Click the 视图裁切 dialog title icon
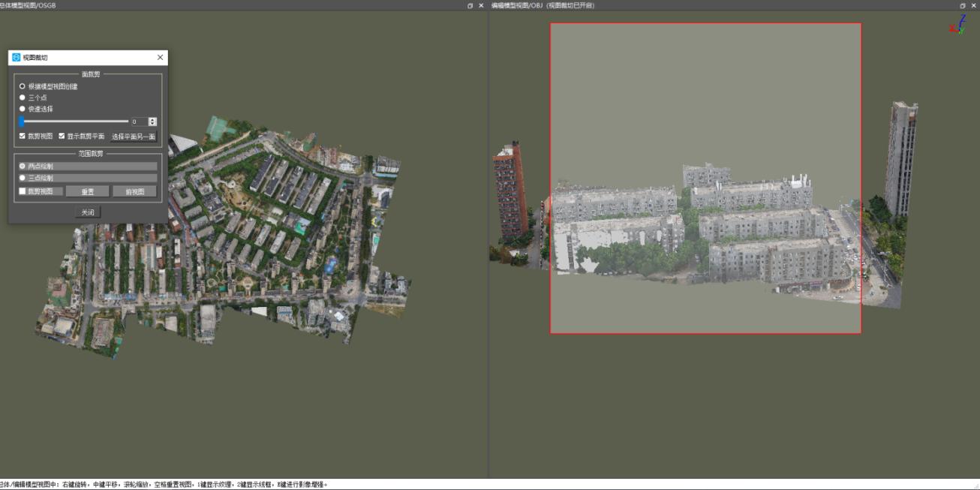 pyautogui.click(x=17, y=57)
